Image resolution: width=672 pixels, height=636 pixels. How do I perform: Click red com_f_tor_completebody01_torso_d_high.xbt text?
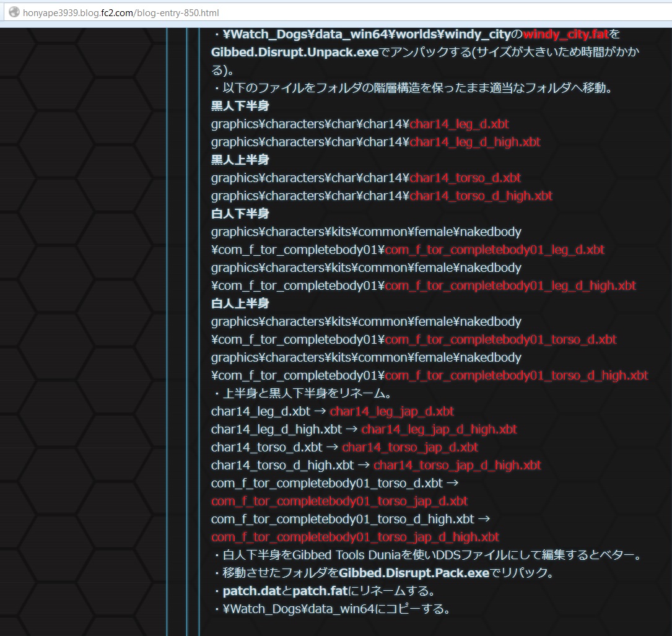[x=517, y=375]
